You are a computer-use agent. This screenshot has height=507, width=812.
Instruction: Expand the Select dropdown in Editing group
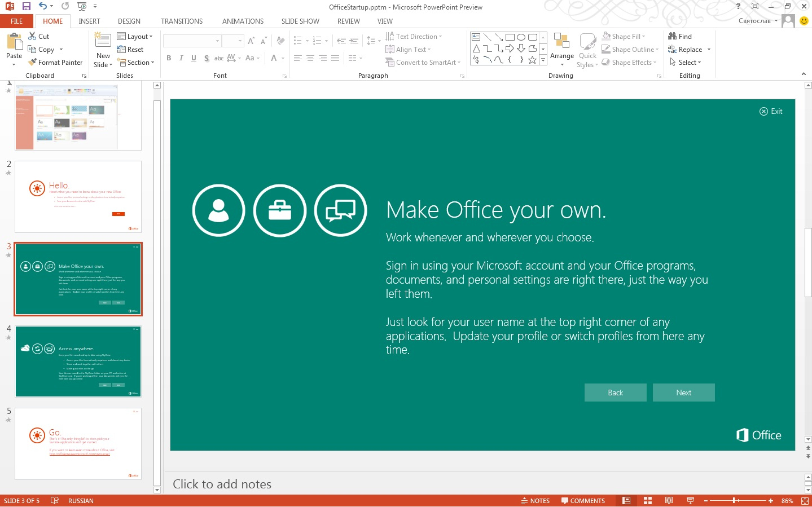click(x=686, y=63)
